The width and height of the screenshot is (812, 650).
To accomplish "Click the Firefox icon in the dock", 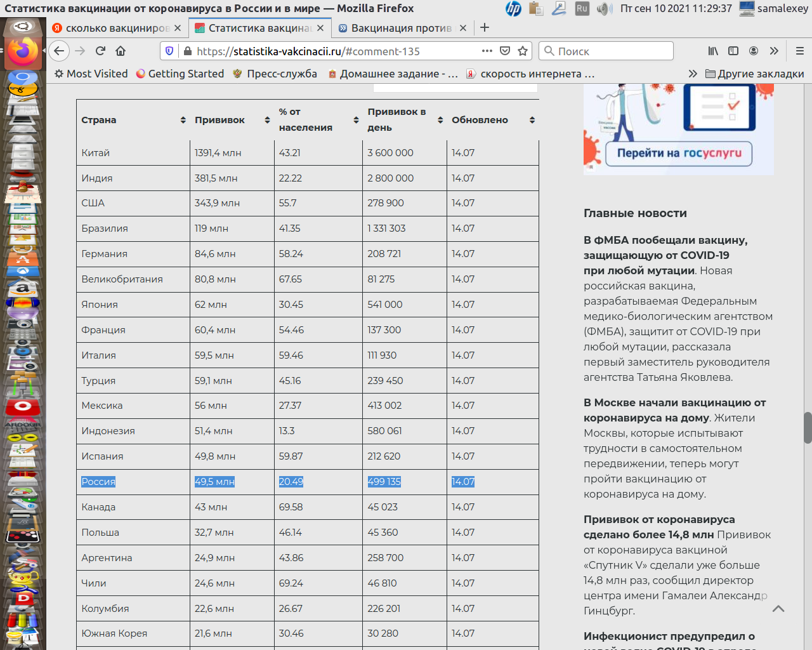I will tap(23, 51).
